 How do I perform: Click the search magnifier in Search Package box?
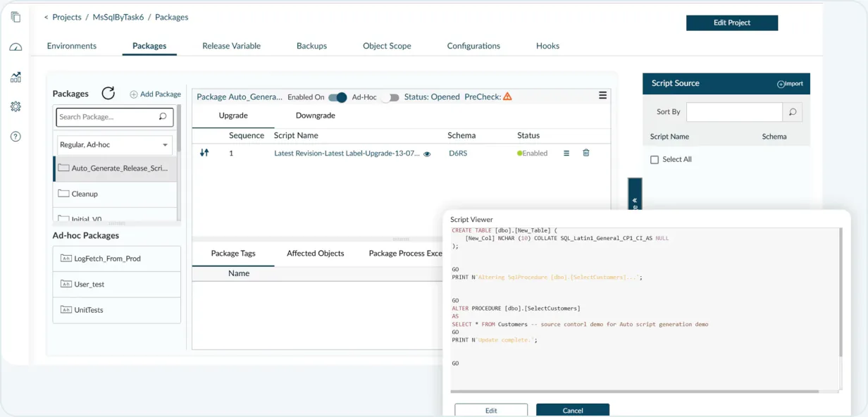163,117
